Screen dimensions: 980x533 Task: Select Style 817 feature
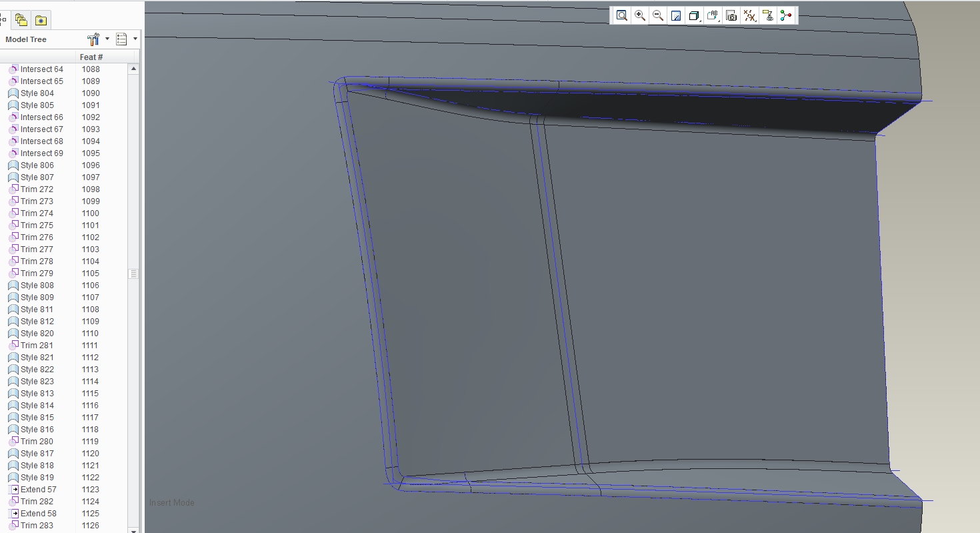(x=37, y=454)
